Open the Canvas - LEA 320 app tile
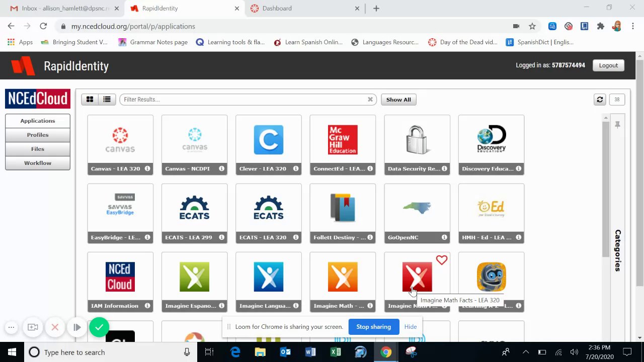Viewport: 644px width, 362px height. [120, 145]
